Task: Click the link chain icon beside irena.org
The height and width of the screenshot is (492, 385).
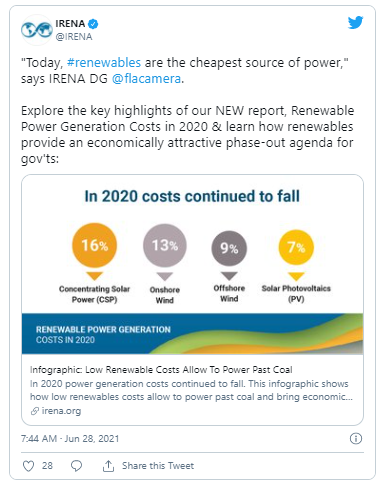Action: [35, 411]
